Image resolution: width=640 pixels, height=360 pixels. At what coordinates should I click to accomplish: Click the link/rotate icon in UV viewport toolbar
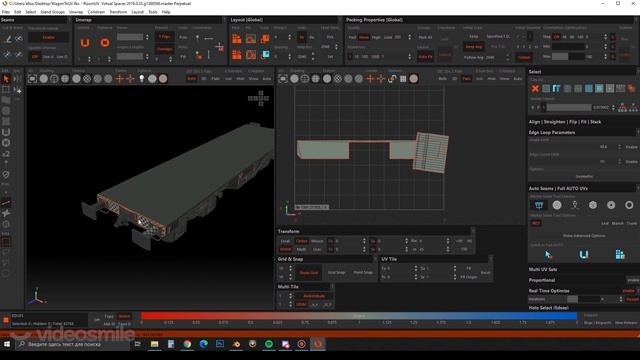tap(392, 78)
